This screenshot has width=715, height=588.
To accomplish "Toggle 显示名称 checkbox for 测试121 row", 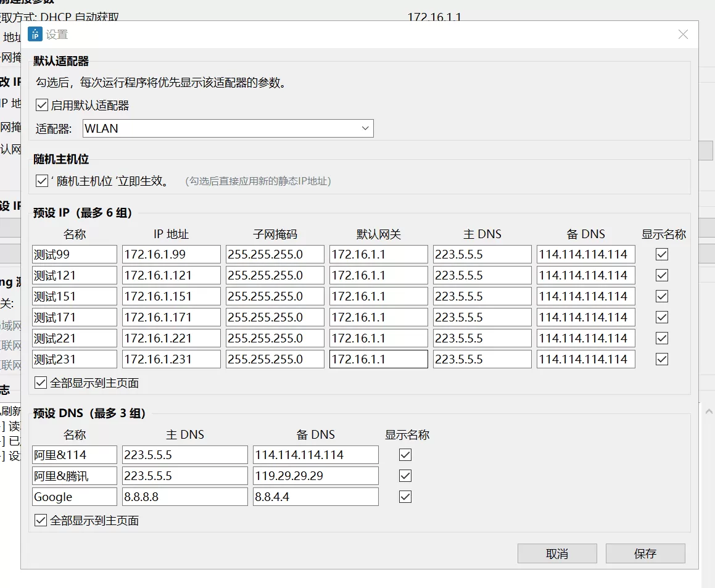I will [662, 275].
